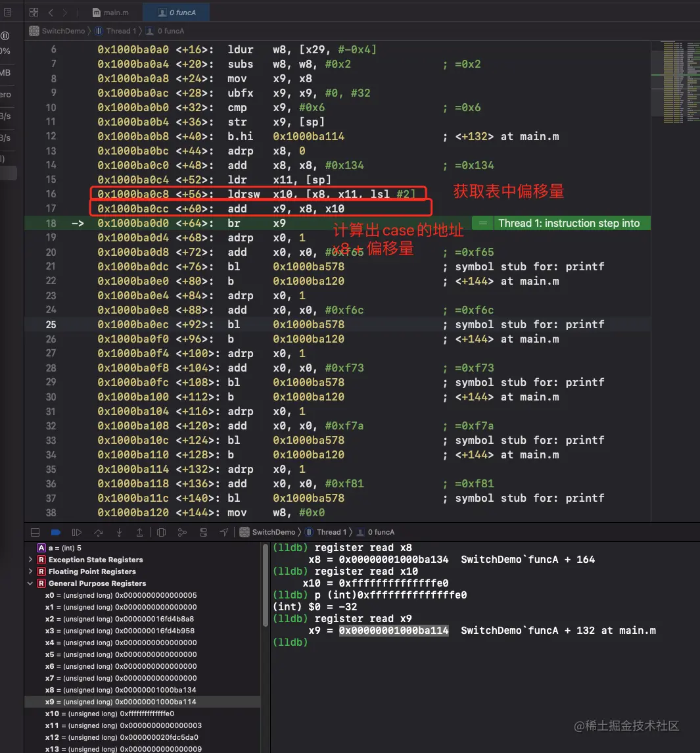
Task: Click the Simulate Location icon
Action: [224, 532]
